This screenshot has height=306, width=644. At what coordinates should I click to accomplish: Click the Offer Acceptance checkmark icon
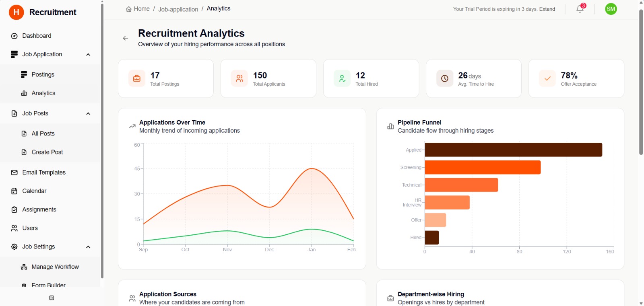click(547, 78)
